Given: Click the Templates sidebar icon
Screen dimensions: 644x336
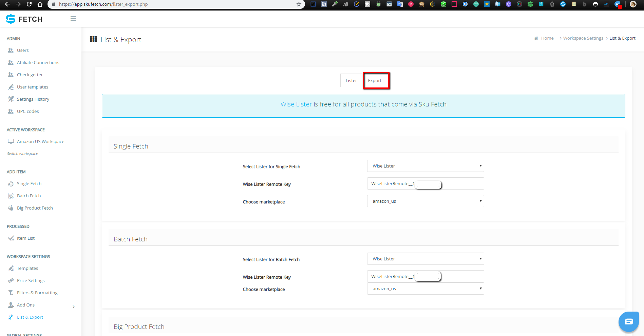Looking at the screenshot, I should coord(11,268).
